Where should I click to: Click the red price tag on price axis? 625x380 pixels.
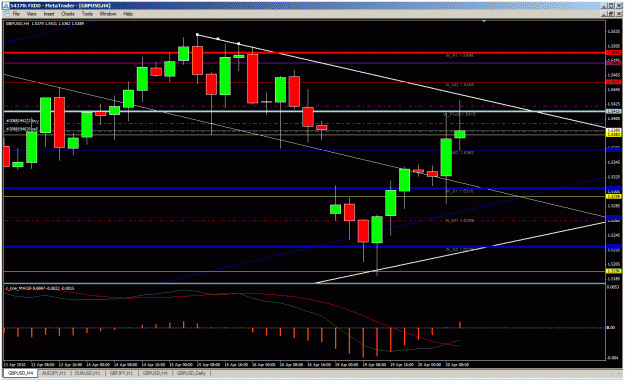click(x=613, y=52)
